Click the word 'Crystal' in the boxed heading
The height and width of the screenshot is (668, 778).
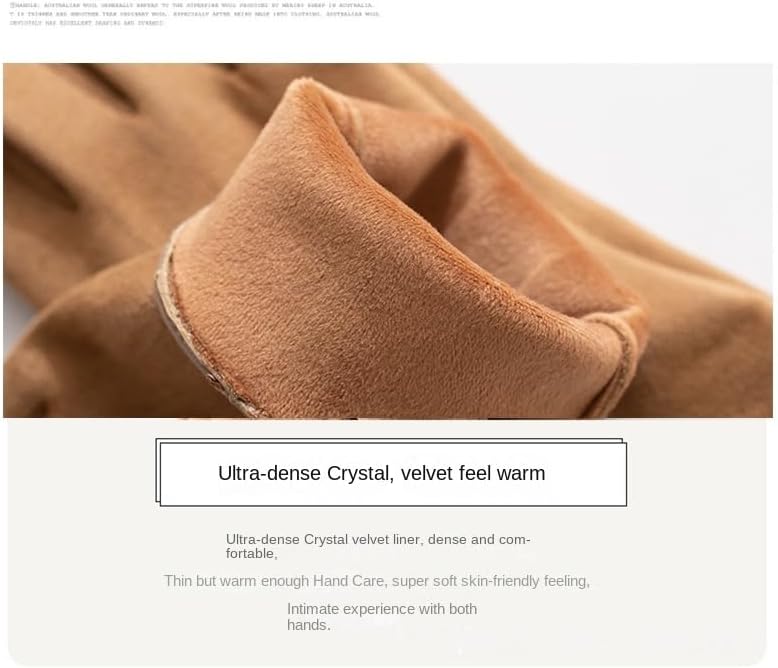358,473
